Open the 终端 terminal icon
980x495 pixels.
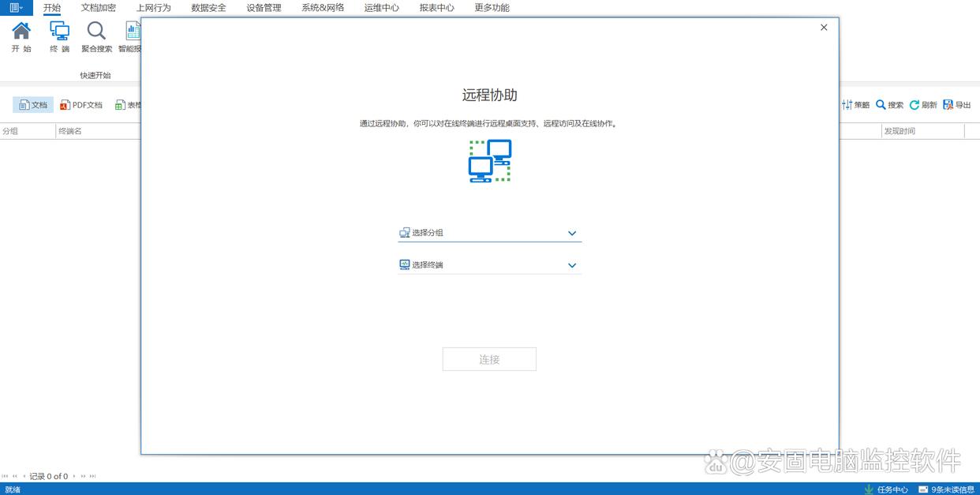[59, 32]
